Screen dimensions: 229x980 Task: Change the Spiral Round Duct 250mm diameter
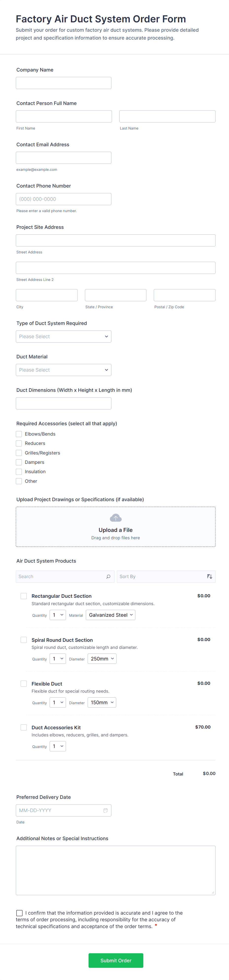click(102, 659)
